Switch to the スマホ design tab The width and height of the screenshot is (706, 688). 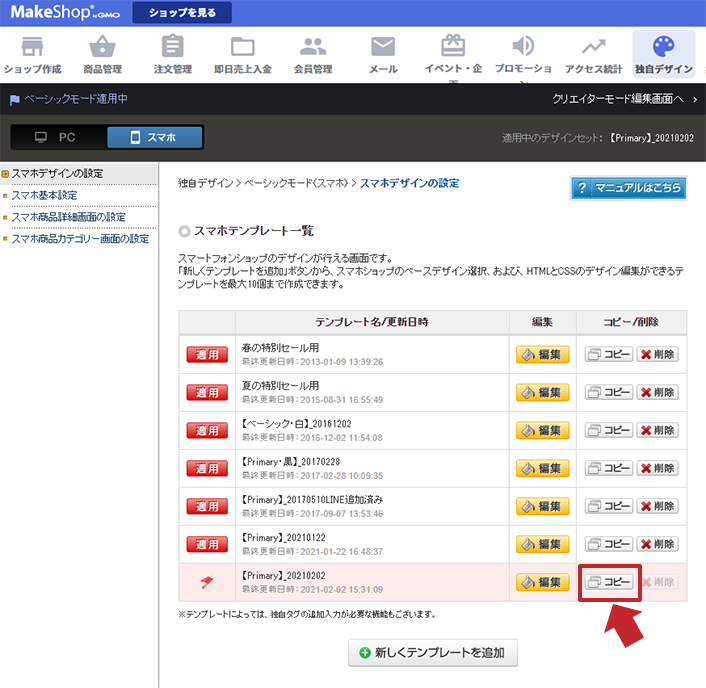coord(154,137)
